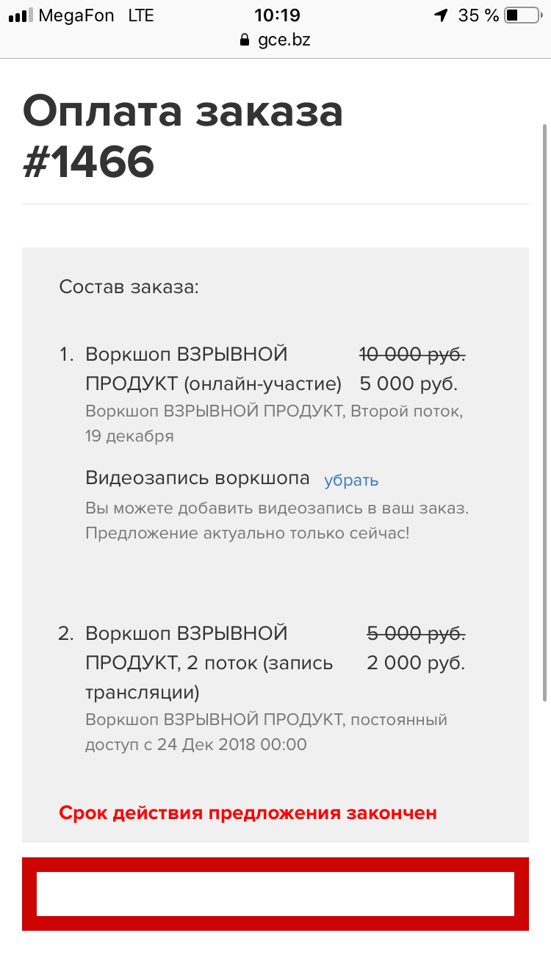551x980 pixels.
Task: Tap the 10:19 clock in status bar
Action: point(278,15)
